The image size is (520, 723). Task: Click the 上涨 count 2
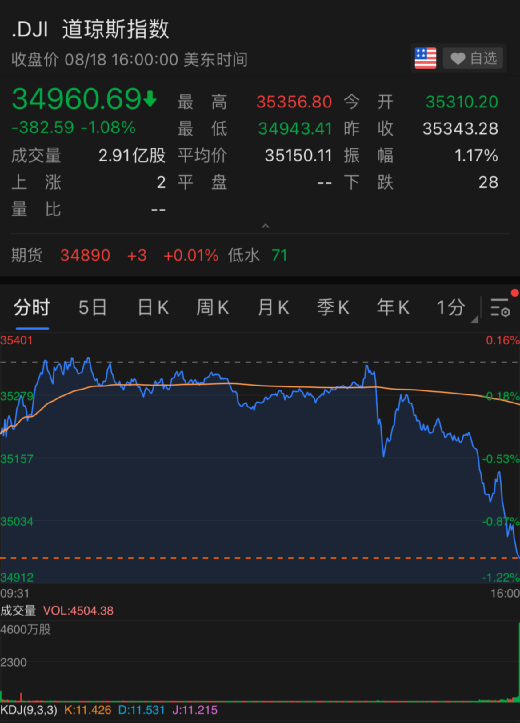click(x=161, y=183)
